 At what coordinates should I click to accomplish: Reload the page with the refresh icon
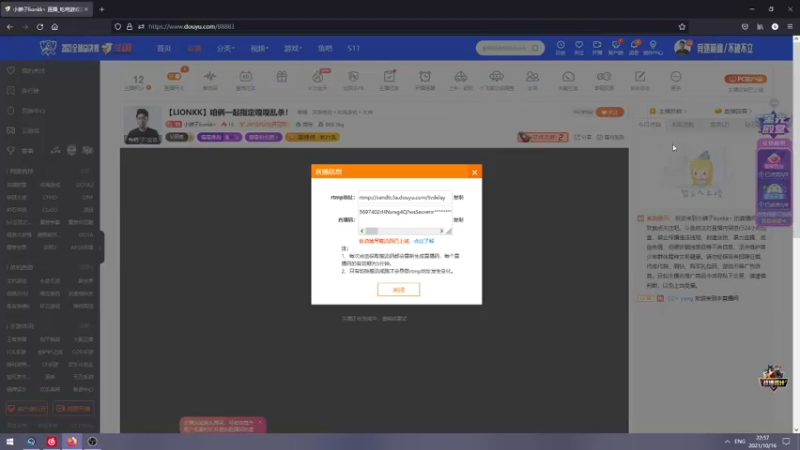40,27
